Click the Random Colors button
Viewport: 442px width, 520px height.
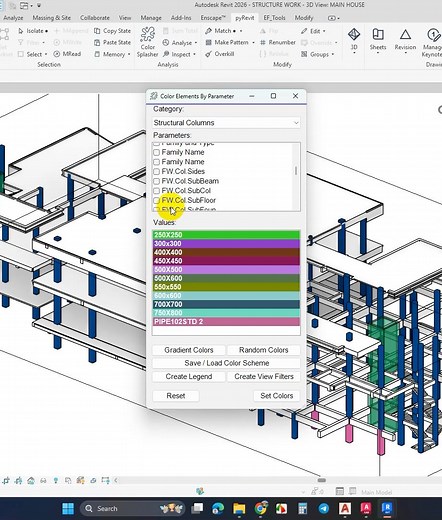(264, 350)
